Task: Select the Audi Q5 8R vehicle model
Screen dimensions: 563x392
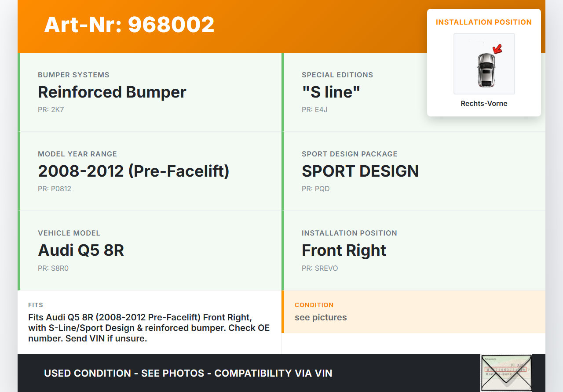Action: click(81, 250)
